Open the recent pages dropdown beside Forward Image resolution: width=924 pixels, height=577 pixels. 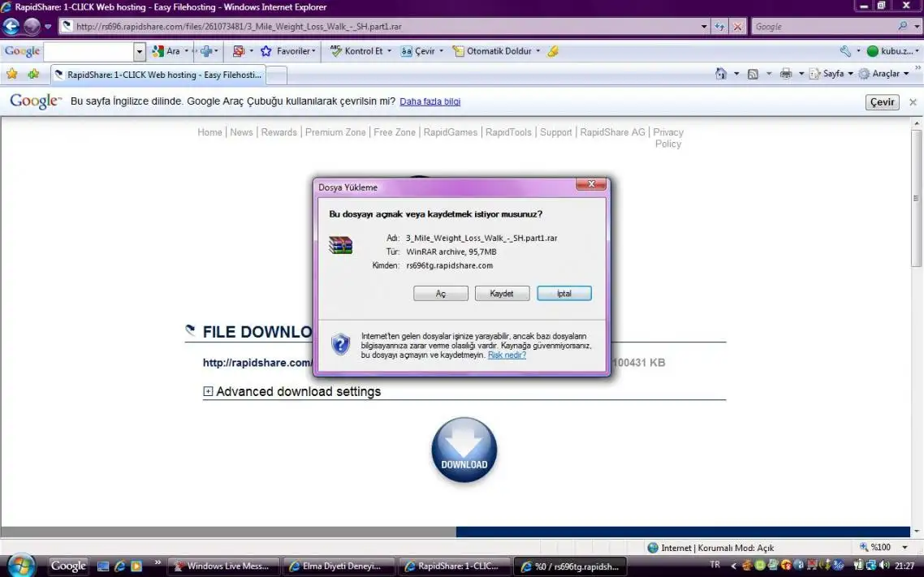(x=48, y=27)
